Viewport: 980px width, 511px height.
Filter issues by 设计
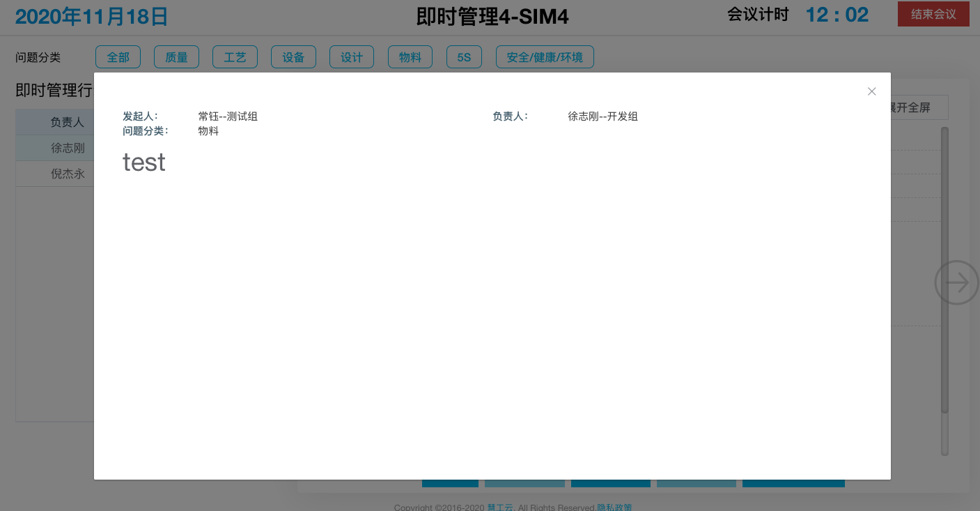click(352, 57)
